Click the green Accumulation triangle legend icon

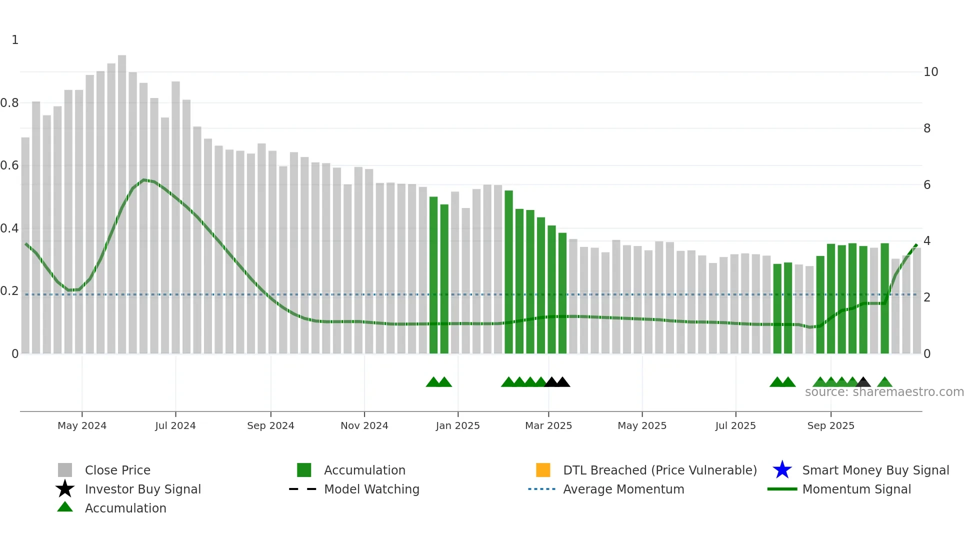(65, 507)
